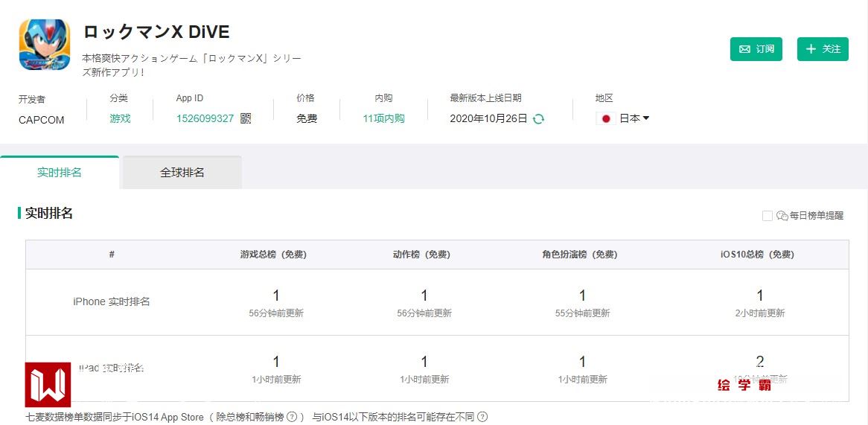868x425 pixels.
Task: Click the refresh icon next to release date
Action: tap(538, 118)
